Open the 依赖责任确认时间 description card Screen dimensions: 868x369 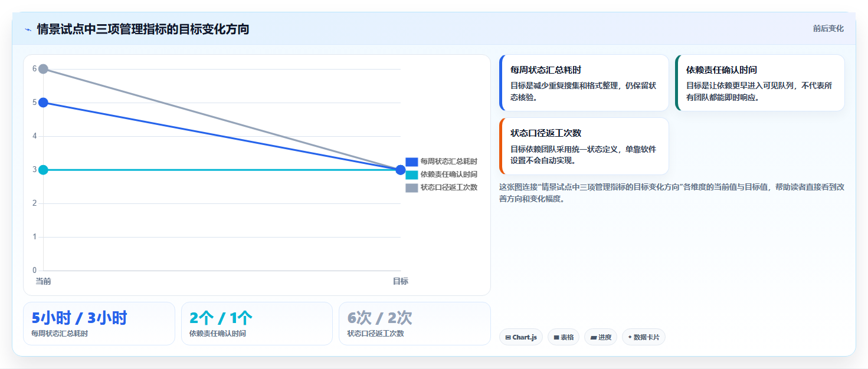(x=760, y=83)
